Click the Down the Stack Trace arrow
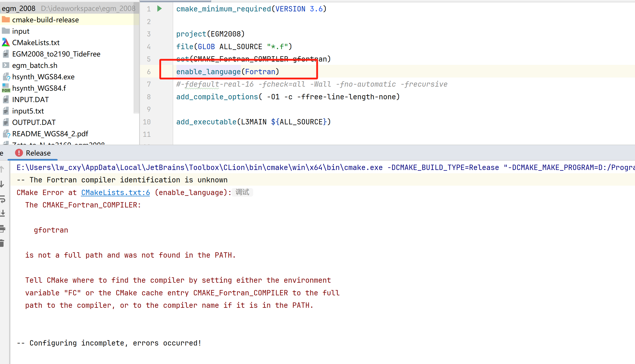The image size is (635, 364). click(x=2, y=184)
